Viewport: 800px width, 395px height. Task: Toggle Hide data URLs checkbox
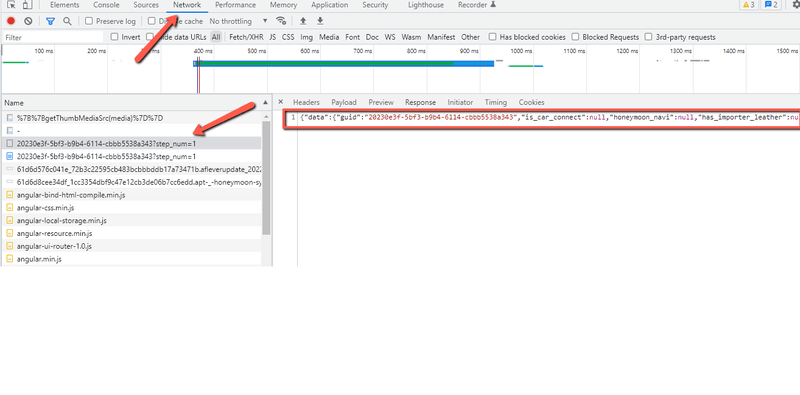tap(149, 37)
